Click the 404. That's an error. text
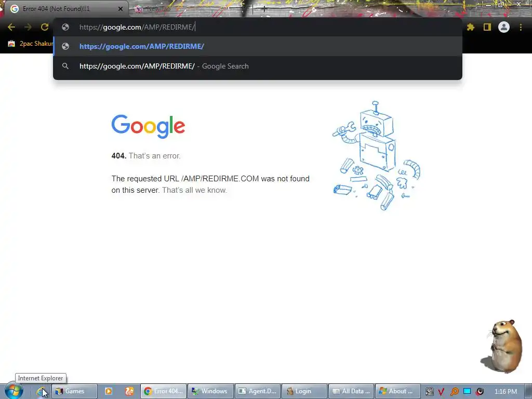The image size is (532, 399). click(x=146, y=156)
